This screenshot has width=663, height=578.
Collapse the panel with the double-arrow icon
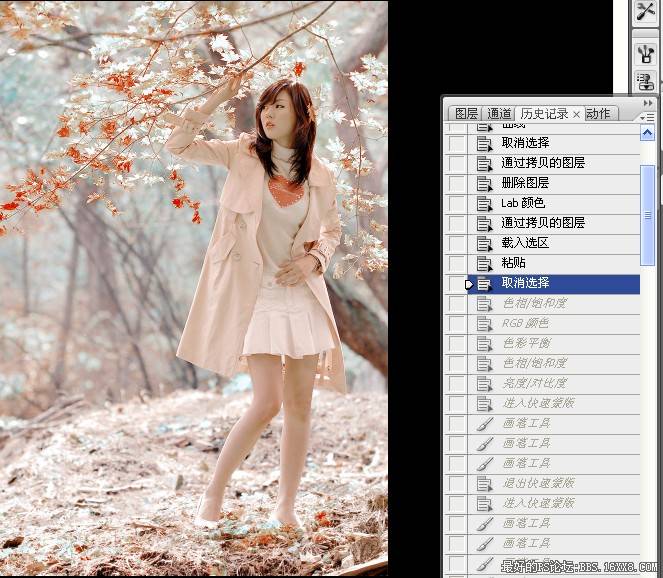click(647, 103)
